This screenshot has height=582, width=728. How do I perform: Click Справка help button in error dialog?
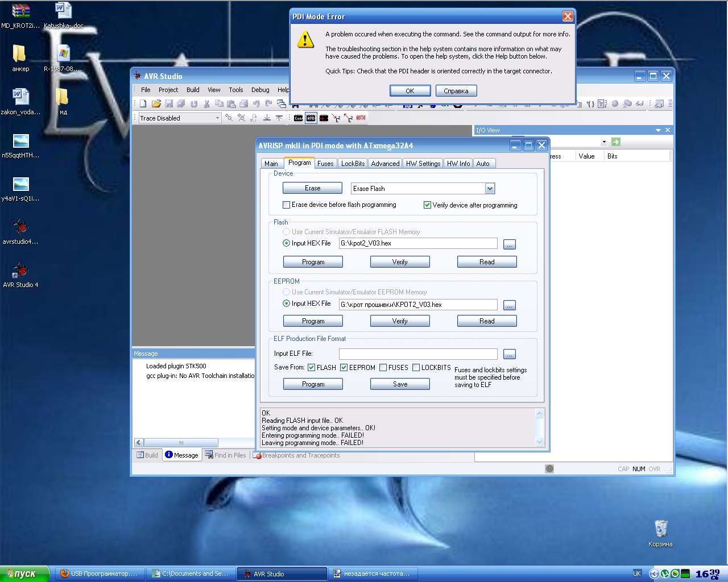point(456,91)
